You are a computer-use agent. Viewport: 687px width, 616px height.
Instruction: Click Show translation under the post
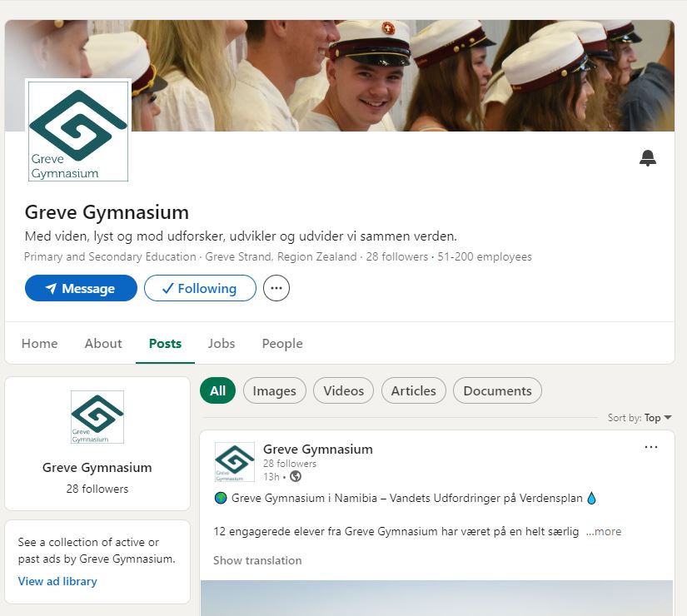point(257,560)
